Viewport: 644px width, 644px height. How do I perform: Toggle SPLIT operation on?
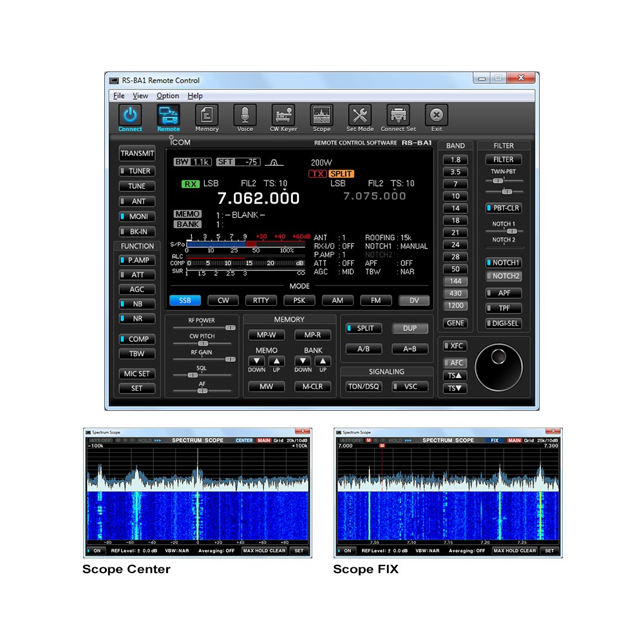tap(363, 328)
